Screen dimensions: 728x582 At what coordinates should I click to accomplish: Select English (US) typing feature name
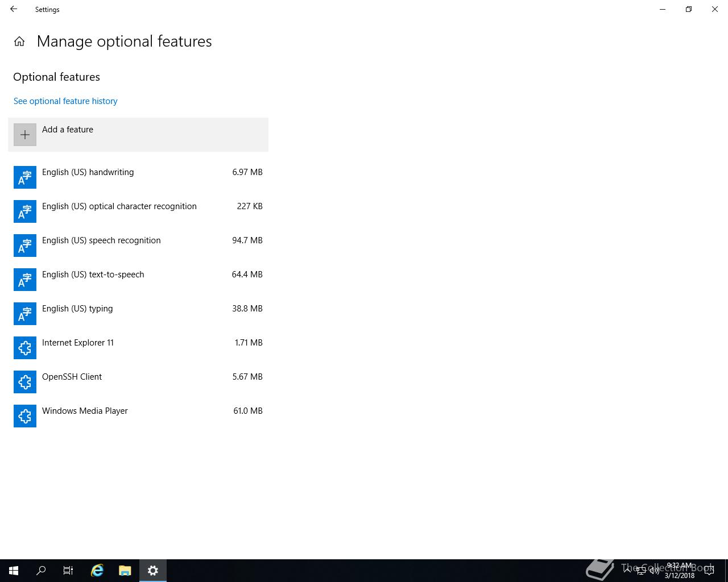[77, 309]
